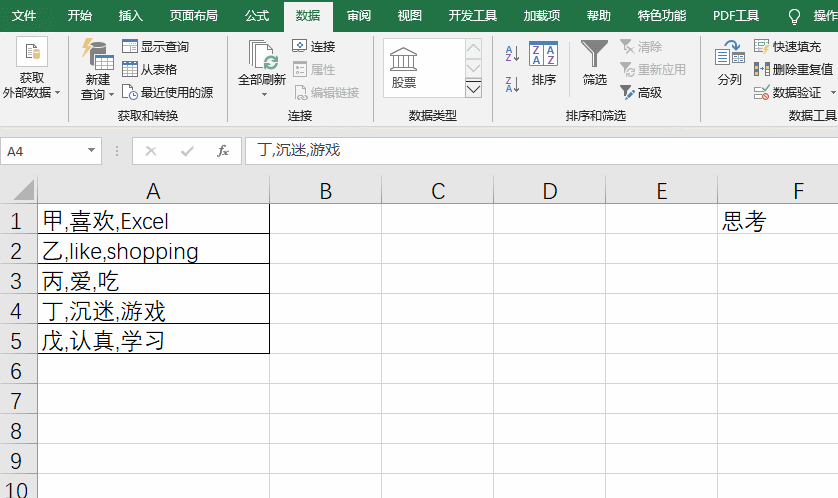This screenshot has width=838, height=498.
Task: Switch to PDF工具 tab
Action: [x=736, y=15]
